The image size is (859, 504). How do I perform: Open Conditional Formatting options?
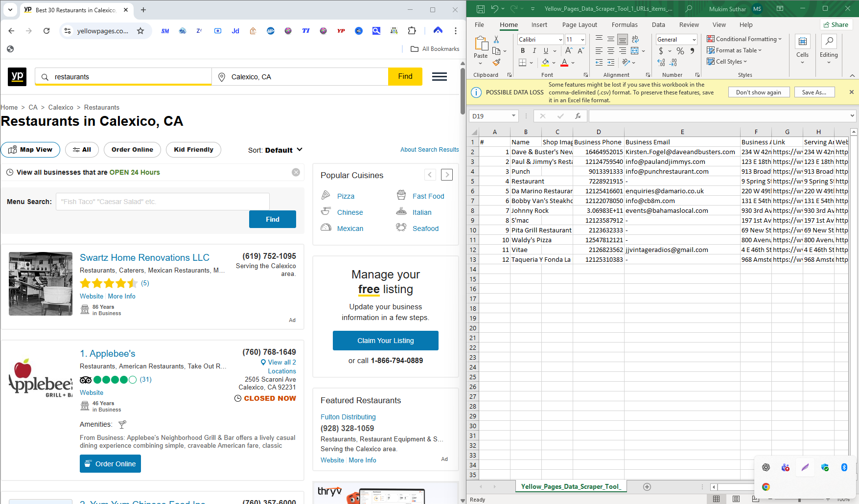744,39
